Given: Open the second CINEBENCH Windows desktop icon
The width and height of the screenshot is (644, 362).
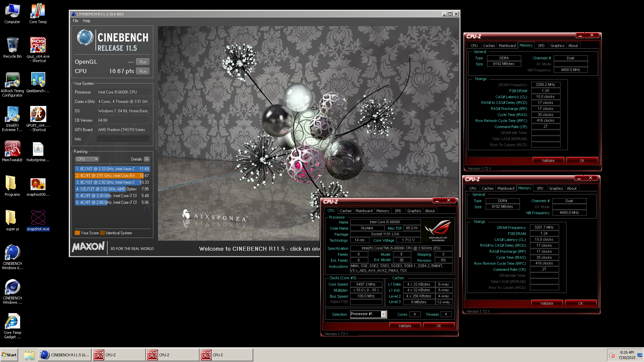Looking at the screenshot, I should (x=12, y=292).
